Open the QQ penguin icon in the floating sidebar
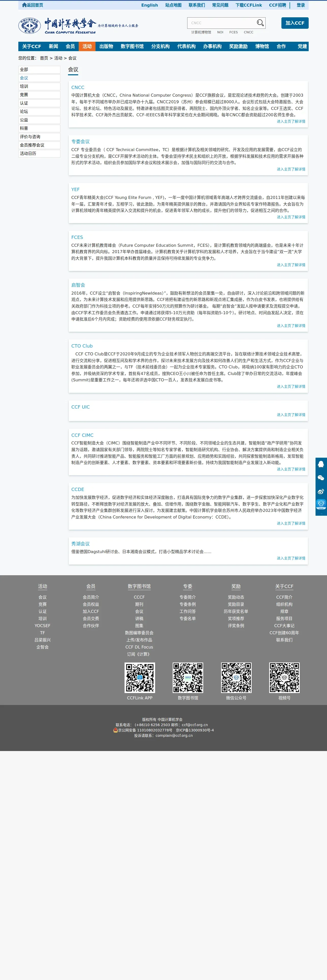Viewport: 327px width, 980px height. [321, 464]
